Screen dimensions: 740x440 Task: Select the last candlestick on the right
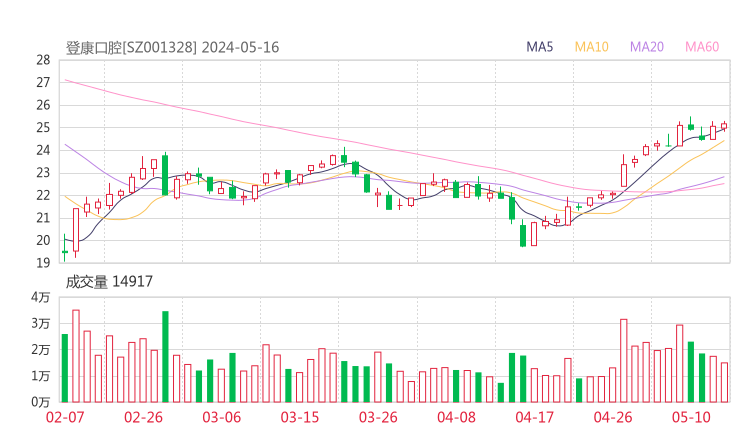[724, 126]
